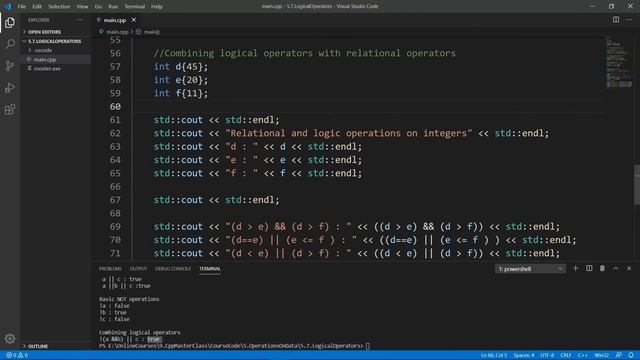This screenshot has height=360, width=640.
Task: Click the Win32 configuration status item
Action: (x=602, y=355)
